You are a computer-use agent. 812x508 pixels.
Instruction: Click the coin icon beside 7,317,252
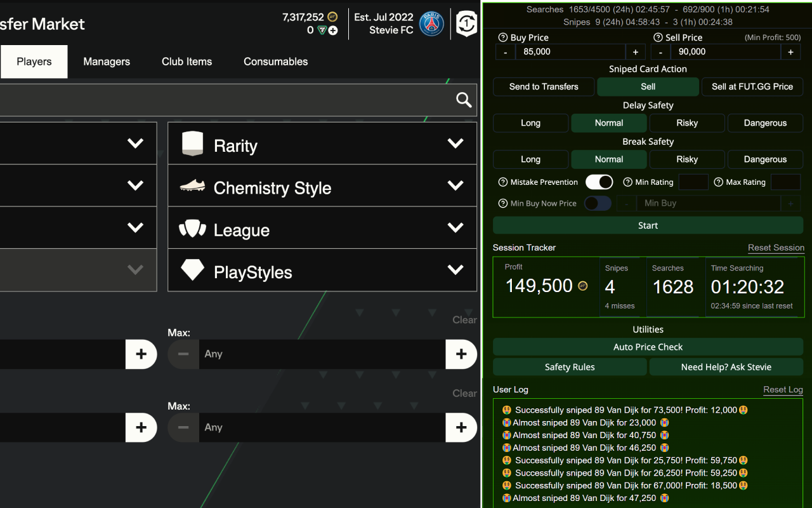tap(332, 17)
